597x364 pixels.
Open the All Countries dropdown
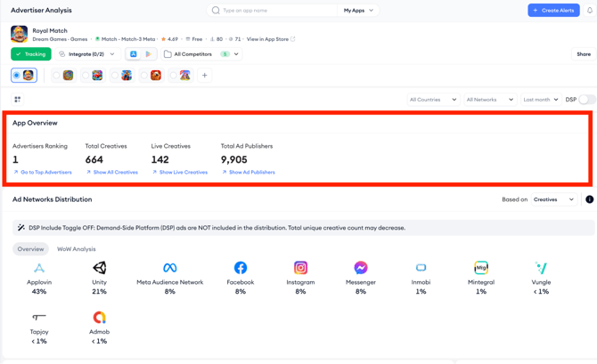tap(433, 100)
